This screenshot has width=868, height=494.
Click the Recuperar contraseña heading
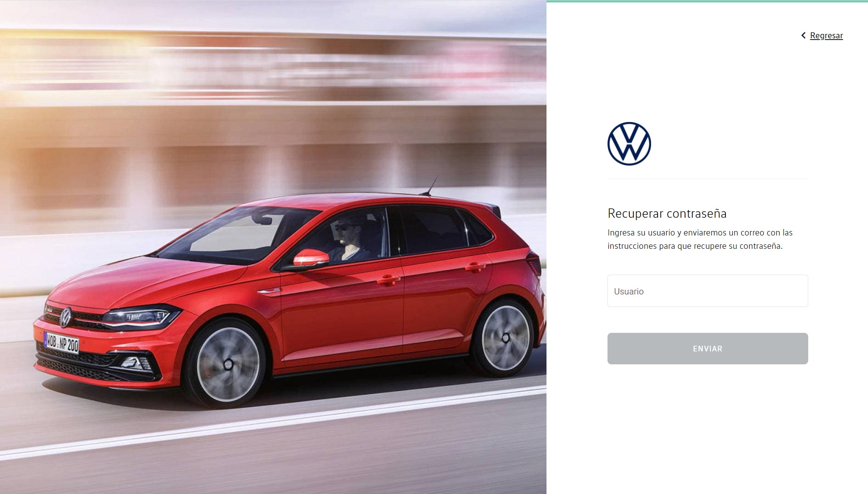point(667,213)
